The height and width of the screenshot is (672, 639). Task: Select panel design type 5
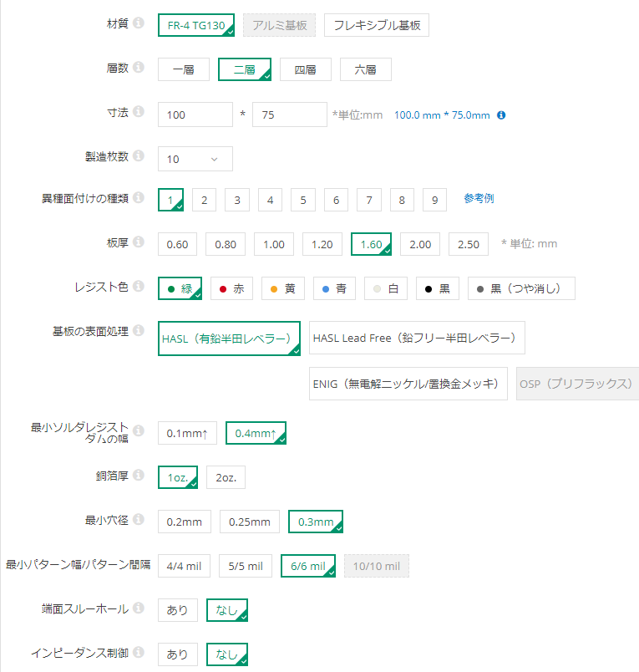(x=303, y=200)
